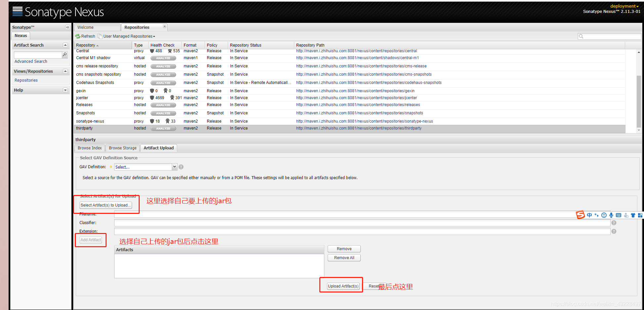This screenshot has width=644, height=310.
Task: Click the Add Artifact button
Action: click(91, 240)
